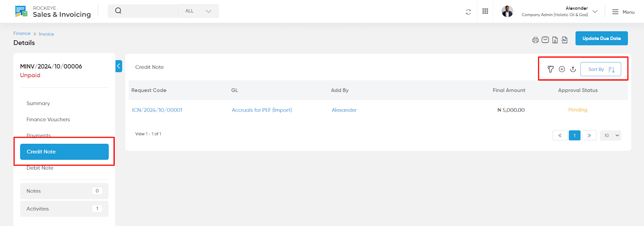The width and height of the screenshot is (644, 226).
Task: Open the Sort By dropdown
Action: [x=601, y=69]
